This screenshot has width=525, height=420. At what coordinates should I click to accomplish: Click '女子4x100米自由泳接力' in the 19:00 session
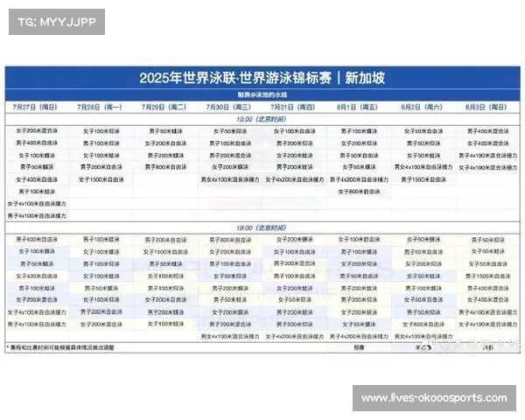pyautogui.click(x=37, y=312)
